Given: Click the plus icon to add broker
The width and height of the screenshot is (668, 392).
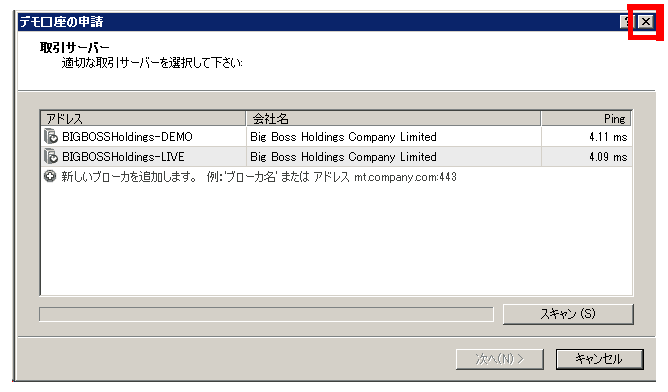Looking at the screenshot, I should coord(50,176).
